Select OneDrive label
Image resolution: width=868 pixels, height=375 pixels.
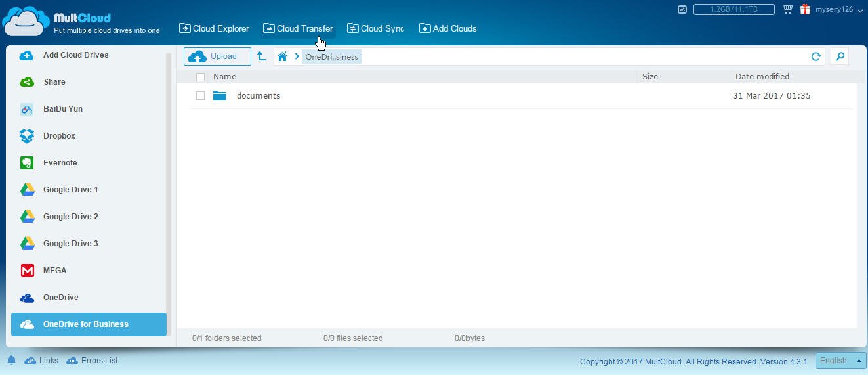(x=61, y=298)
